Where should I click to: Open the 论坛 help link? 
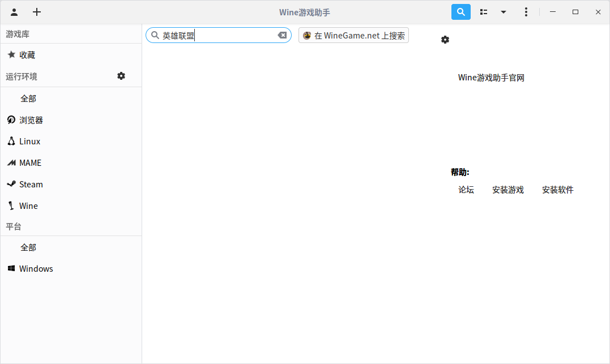466,190
